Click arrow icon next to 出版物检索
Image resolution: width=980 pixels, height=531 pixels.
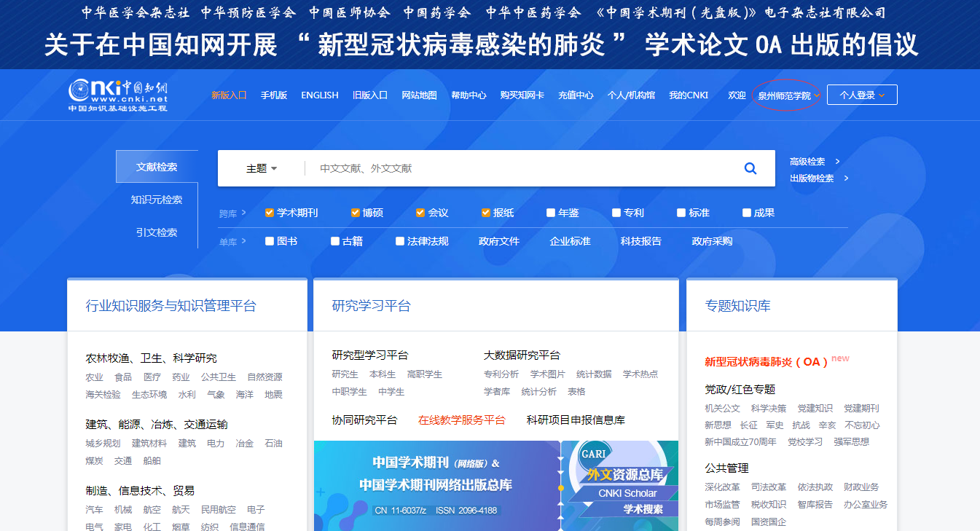pyautogui.click(x=845, y=178)
